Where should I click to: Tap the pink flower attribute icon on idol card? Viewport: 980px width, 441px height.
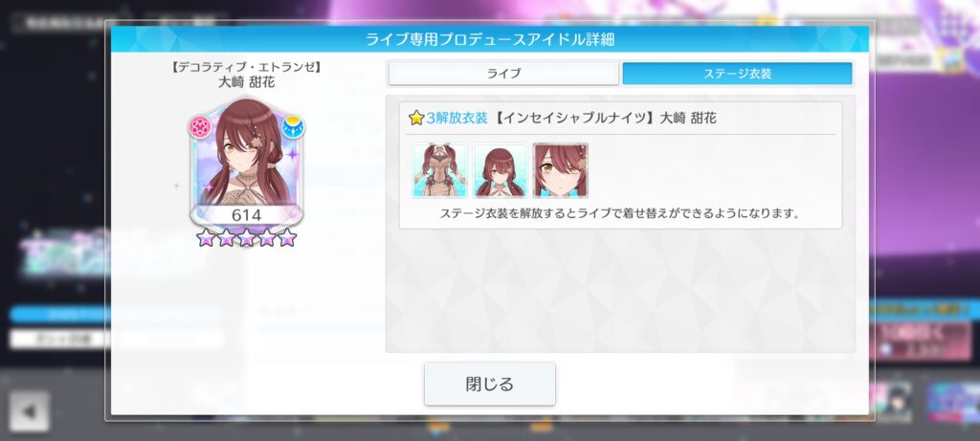pyautogui.click(x=200, y=127)
